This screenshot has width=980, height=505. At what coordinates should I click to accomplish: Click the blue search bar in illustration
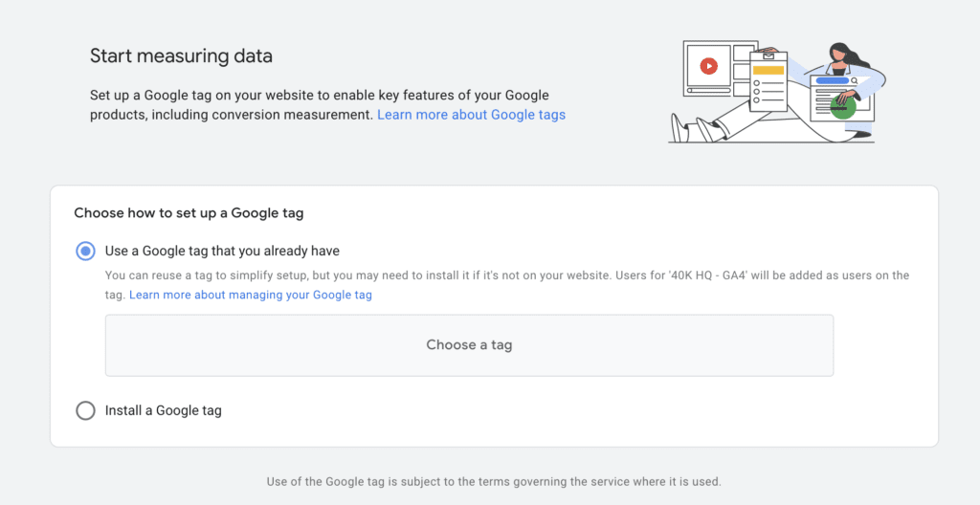tap(832, 82)
